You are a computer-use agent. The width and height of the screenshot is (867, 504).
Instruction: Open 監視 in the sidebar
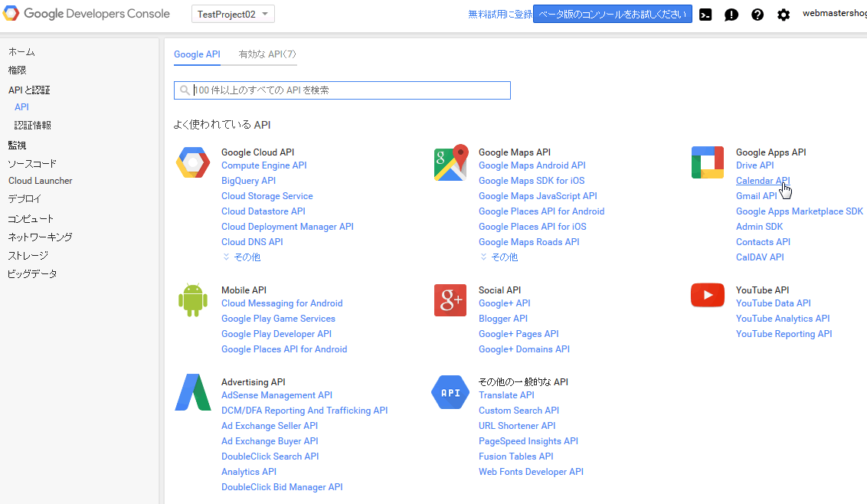(x=17, y=146)
